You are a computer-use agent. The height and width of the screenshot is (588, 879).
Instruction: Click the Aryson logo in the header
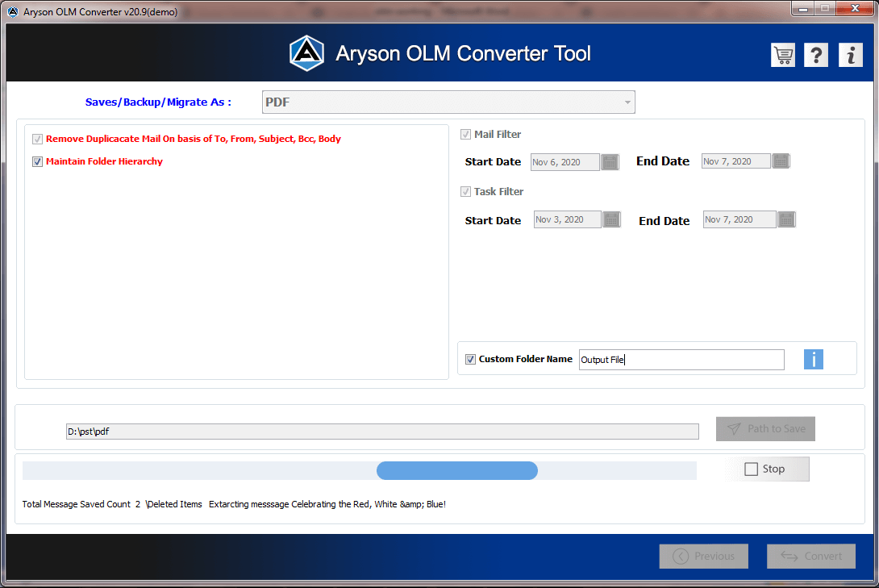pyautogui.click(x=306, y=53)
